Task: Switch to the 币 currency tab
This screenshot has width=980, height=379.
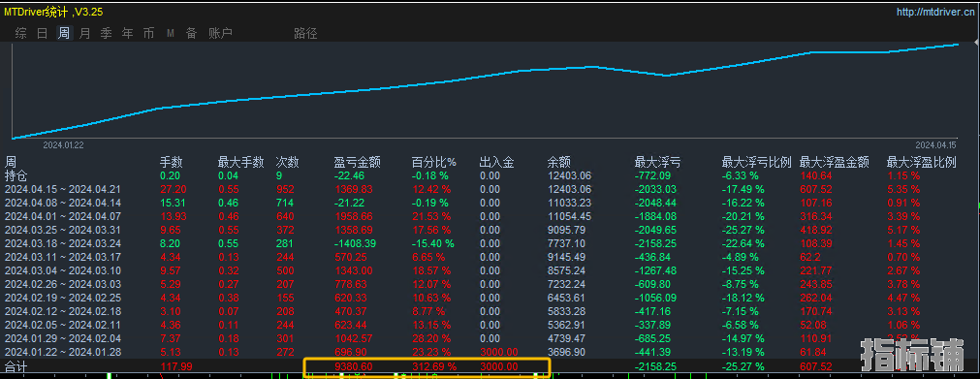Action: [148, 34]
